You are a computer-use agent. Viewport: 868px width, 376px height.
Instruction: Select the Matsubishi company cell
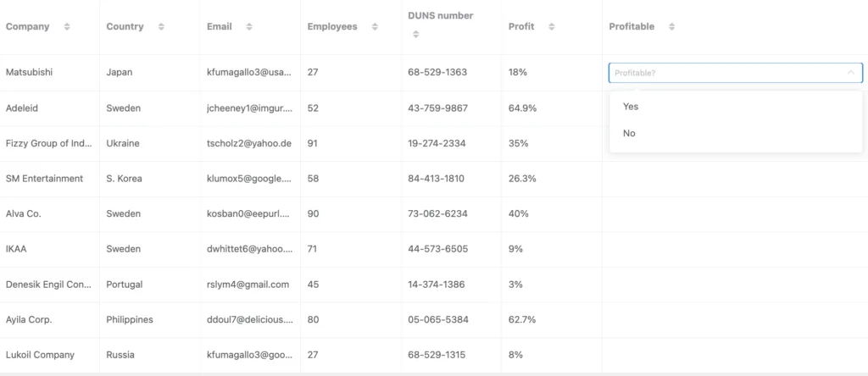click(50, 73)
